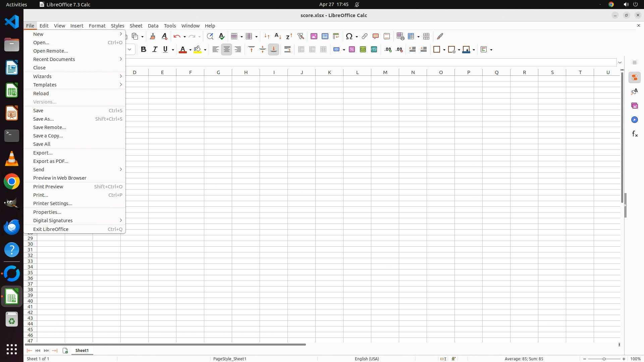Open the Borders dropdown arrow

tap(444, 50)
